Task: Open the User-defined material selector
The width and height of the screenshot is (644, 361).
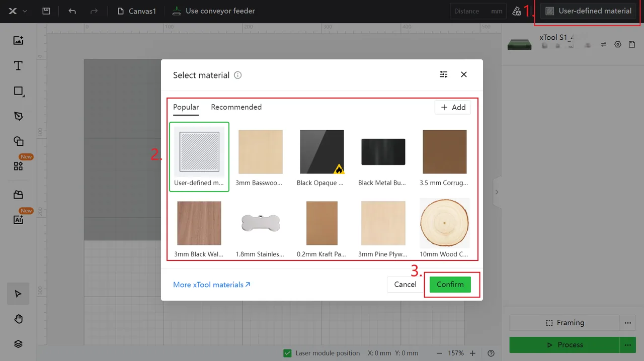Action: [589, 11]
